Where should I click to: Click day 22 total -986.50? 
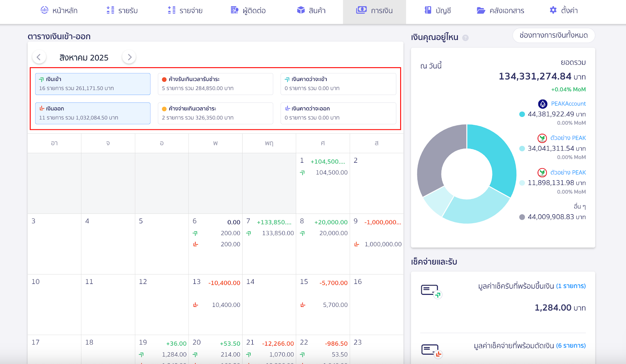click(336, 343)
